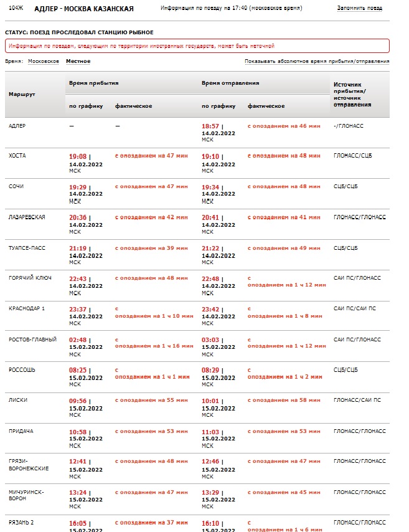409x532 pixels.
Task: Click the red foreign-territory warning notice
Action: [197, 46]
